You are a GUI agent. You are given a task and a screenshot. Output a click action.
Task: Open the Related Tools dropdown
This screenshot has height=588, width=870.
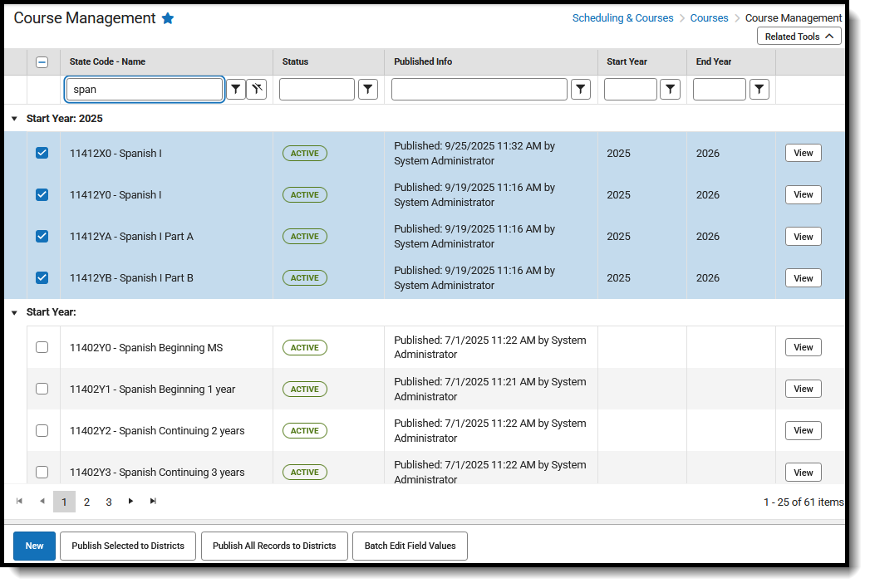click(799, 36)
